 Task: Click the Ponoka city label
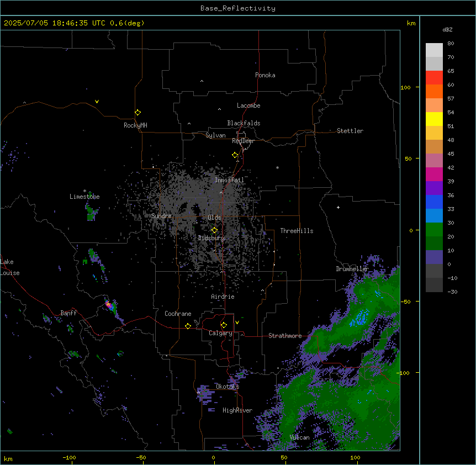point(265,75)
